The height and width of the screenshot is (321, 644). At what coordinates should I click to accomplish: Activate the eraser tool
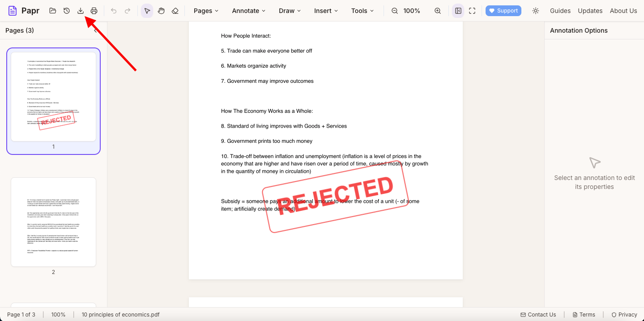tap(175, 10)
